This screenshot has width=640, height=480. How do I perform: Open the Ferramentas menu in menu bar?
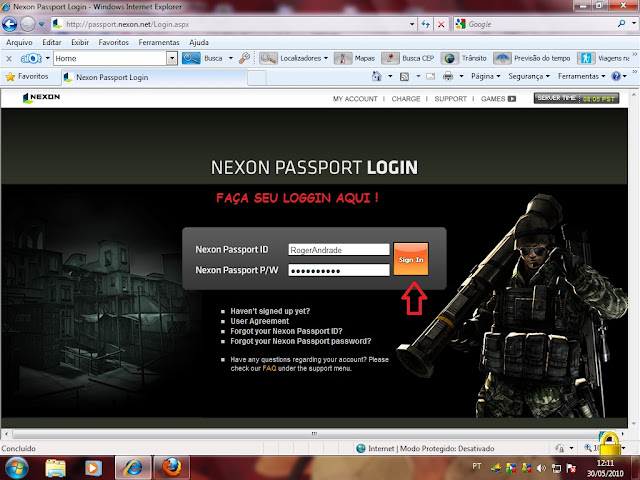pos(159,42)
